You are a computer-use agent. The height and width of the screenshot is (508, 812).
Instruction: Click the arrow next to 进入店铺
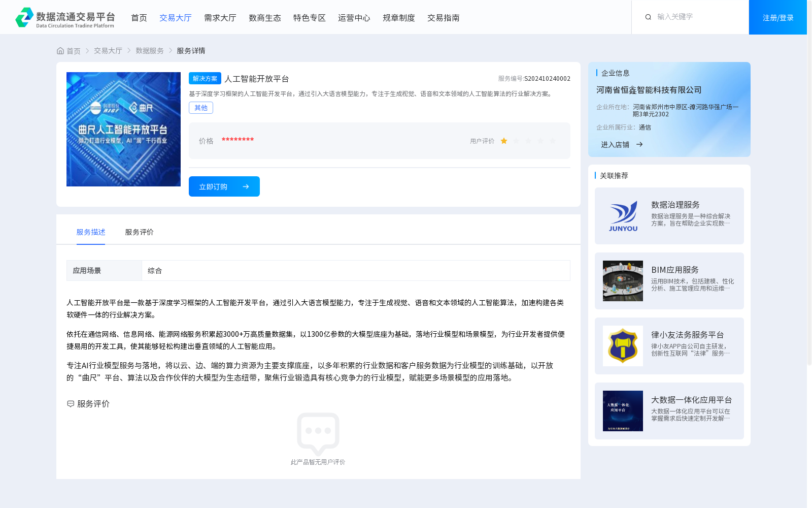[x=639, y=144]
